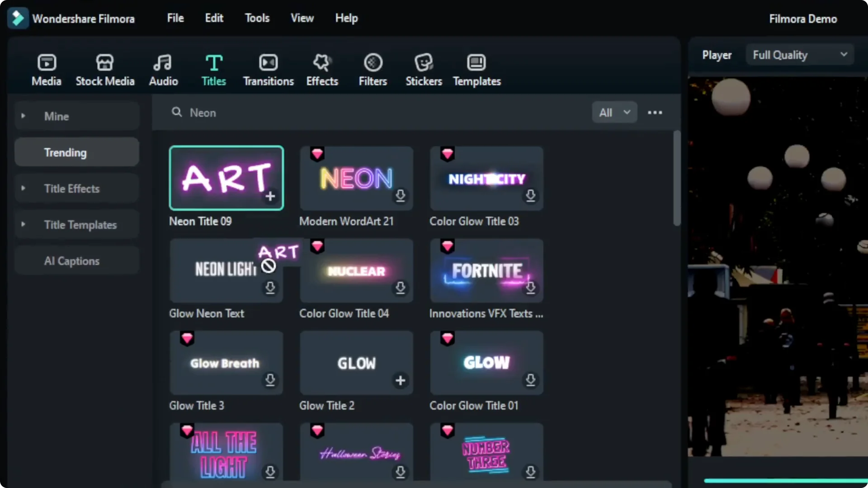The image size is (868, 488).
Task: Open AI Captions
Action: coord(71,261)
